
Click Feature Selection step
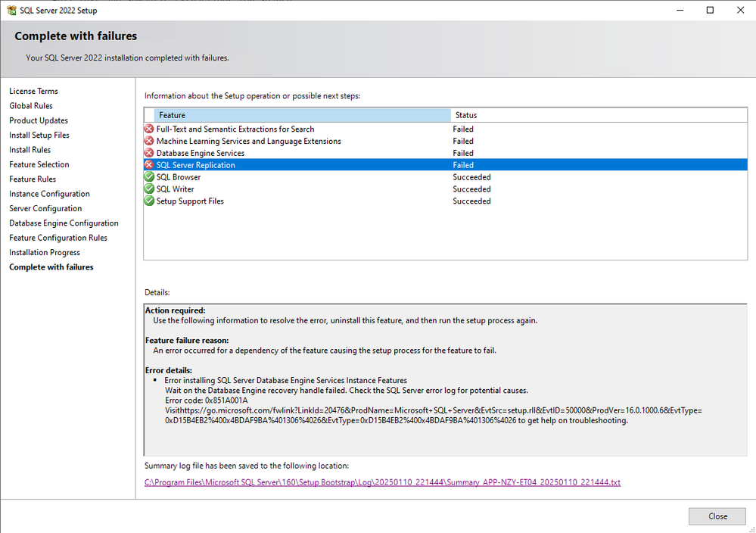(39, 164)
